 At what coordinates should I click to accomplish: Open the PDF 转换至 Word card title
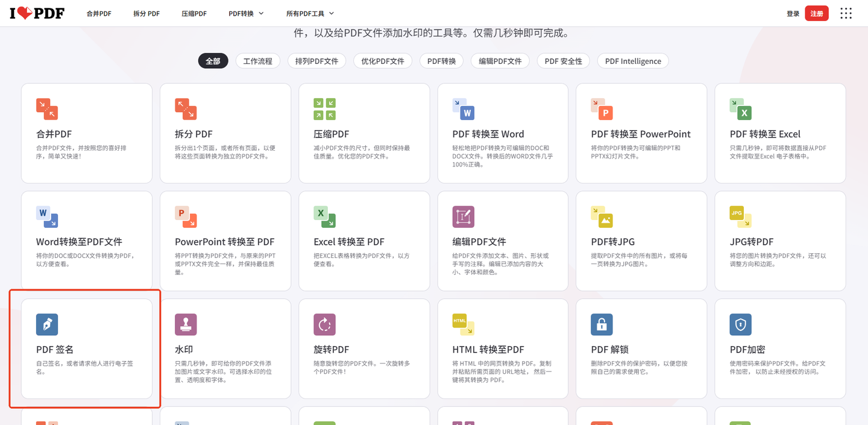click(488, 134)
